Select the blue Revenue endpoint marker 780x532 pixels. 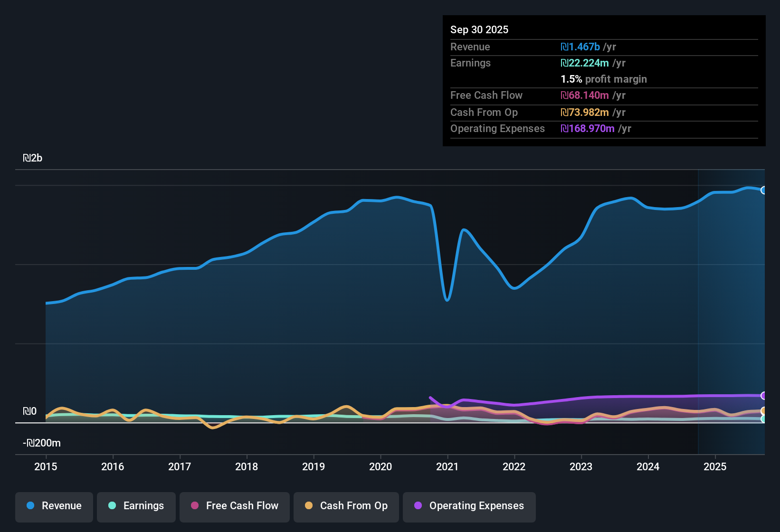764,190
